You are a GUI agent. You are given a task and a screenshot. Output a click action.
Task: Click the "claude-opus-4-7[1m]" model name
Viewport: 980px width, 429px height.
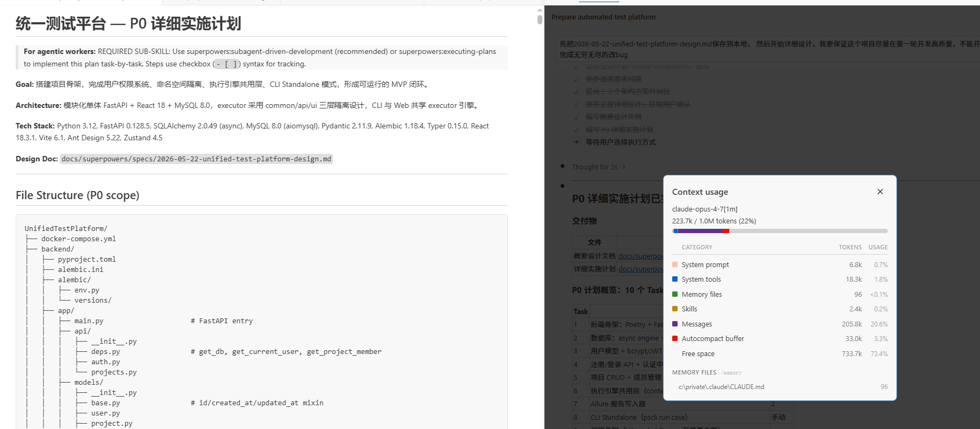(x=705, y=209)
